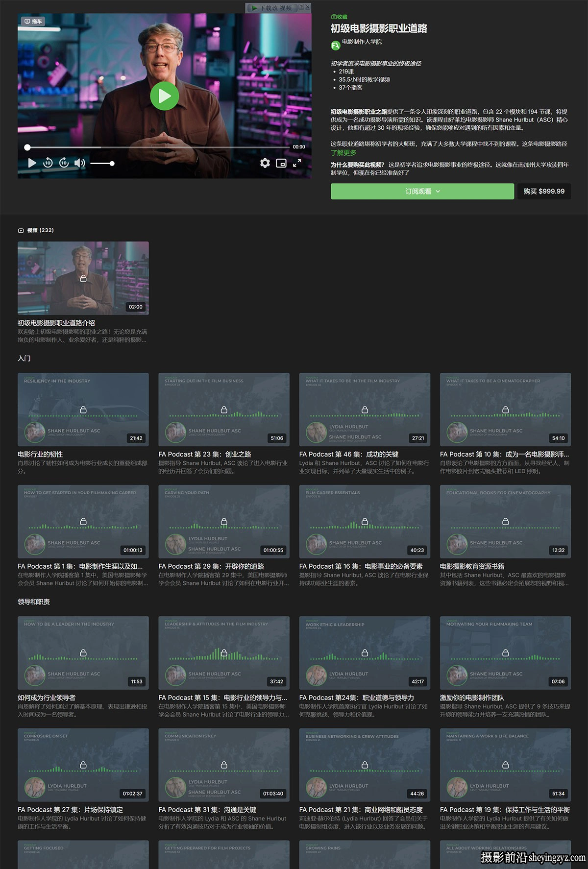Open Leadership & Attitudes in the Film Industry thumbnail

[x=224, y=652]
